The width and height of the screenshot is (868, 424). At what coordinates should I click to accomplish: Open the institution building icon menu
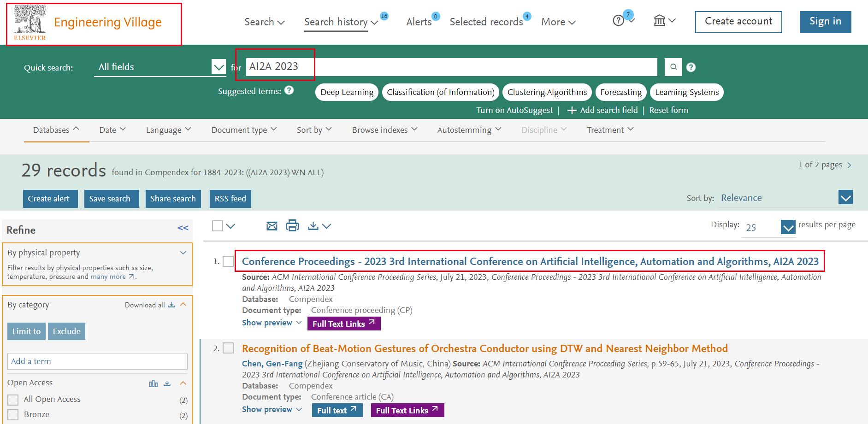coord(660,21)
